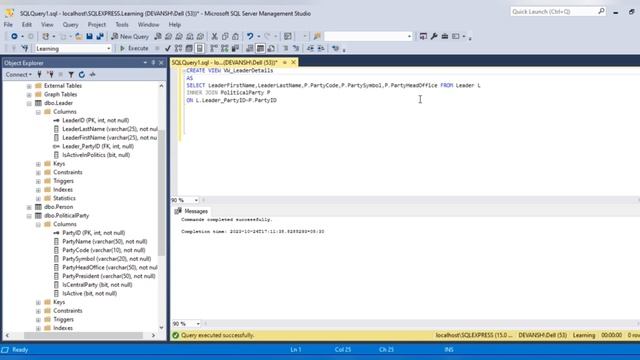Toggle Include Live Query Statistics icon
The height and width of the screenshot is (360, 640).
(224, 48)
